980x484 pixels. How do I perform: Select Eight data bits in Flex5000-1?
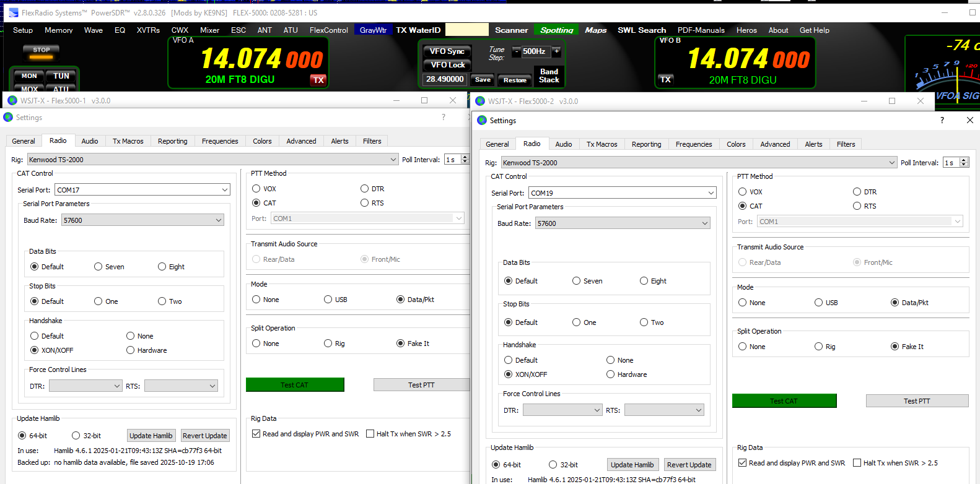(162, 267)
